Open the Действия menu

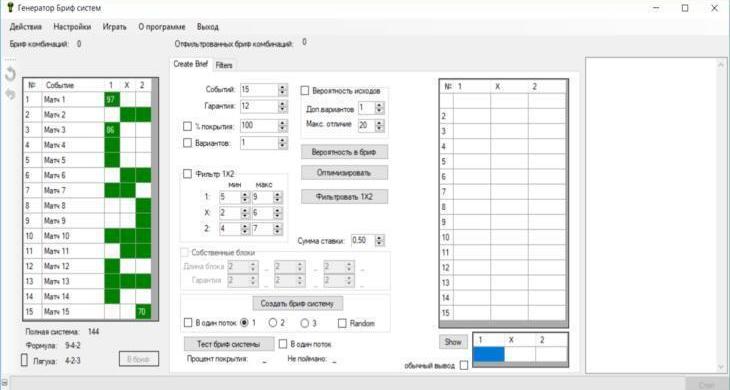coord(26,27)
